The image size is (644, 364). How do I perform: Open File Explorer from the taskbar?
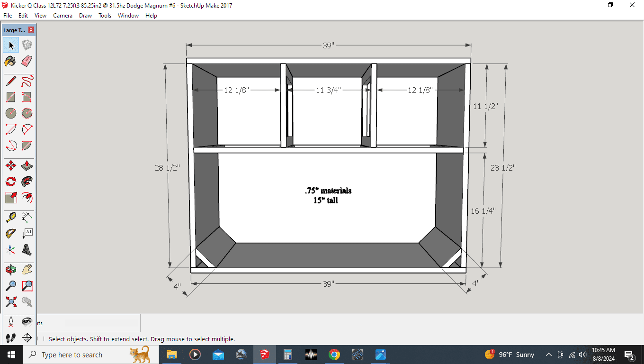tap(171, 355)
